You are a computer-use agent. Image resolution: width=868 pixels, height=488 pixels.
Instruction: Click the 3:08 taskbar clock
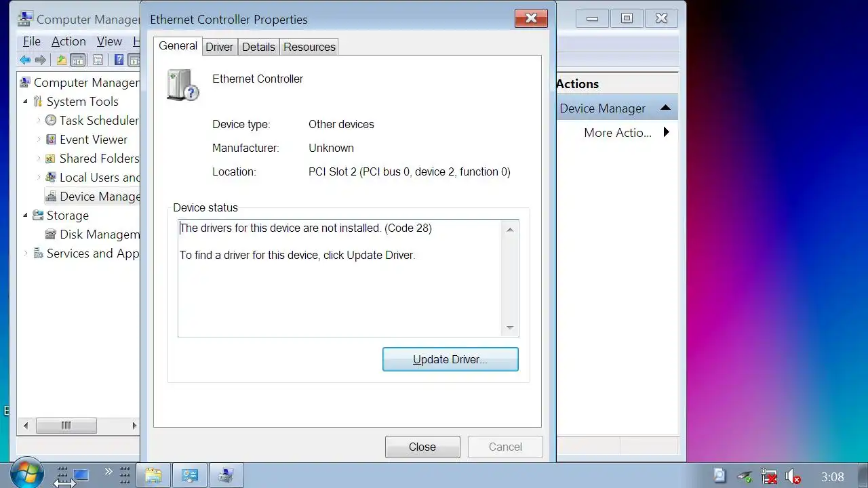(832, 476)
